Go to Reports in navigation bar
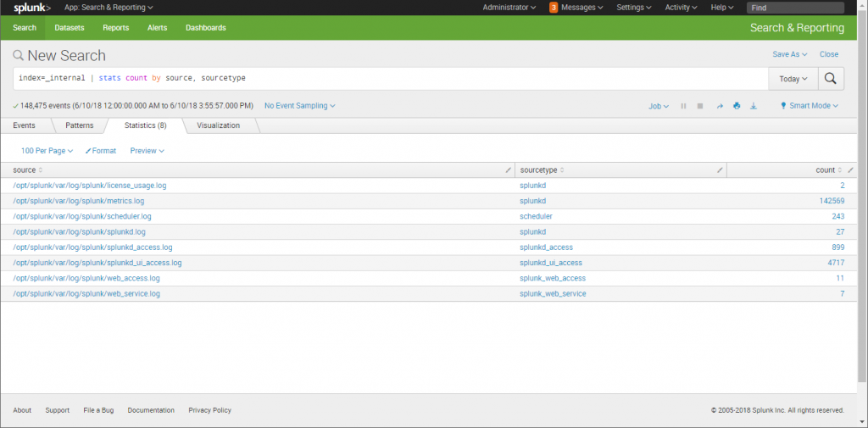Image resolution: width=868 pixels, height=428 pixels. point(115,28)
